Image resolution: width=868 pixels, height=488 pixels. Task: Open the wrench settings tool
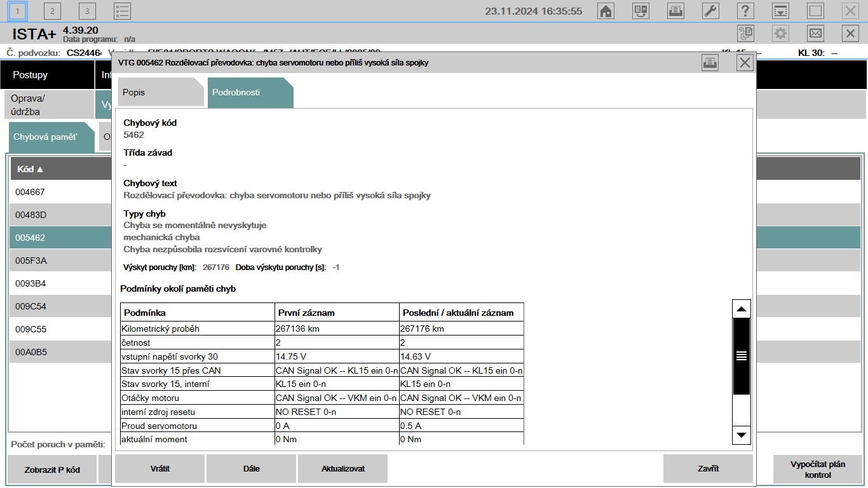(710, 11)
